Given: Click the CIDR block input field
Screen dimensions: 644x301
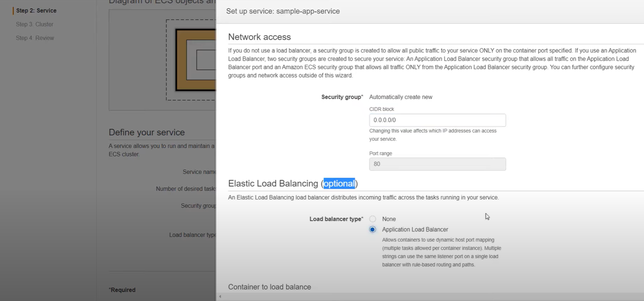Looking at the screenshot, I should click(x=437, y=120).
